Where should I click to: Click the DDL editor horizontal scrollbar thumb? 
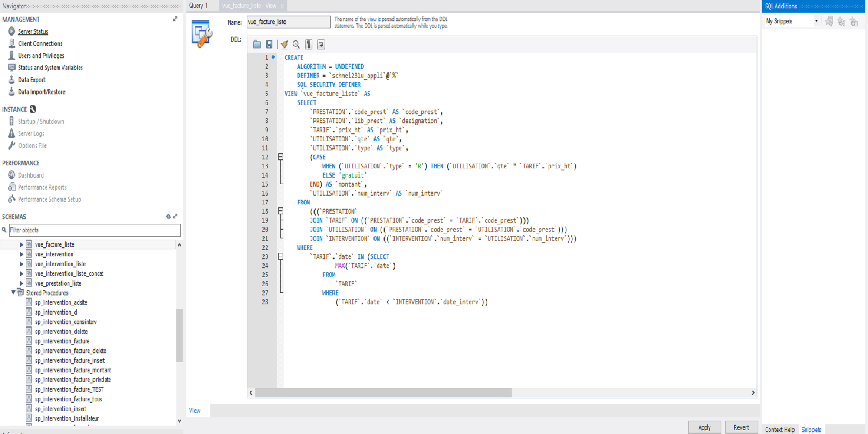pos(383,392)
